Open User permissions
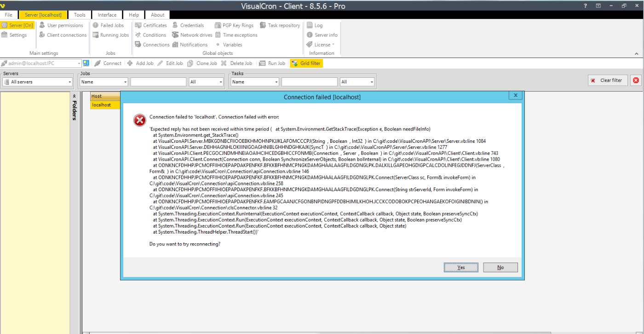Image resolution: width=644 pixels, height=334 pixels. tap(61, 25)
